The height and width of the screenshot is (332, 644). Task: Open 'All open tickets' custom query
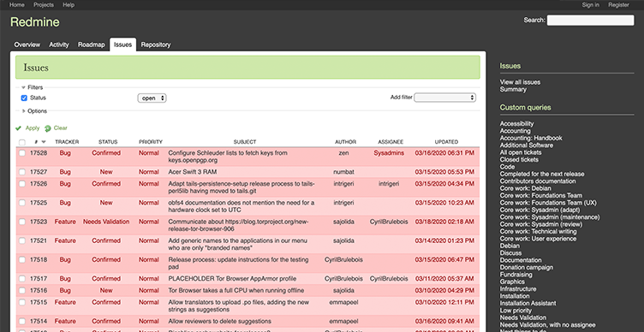pyautogui.click(x=521, y=152)
